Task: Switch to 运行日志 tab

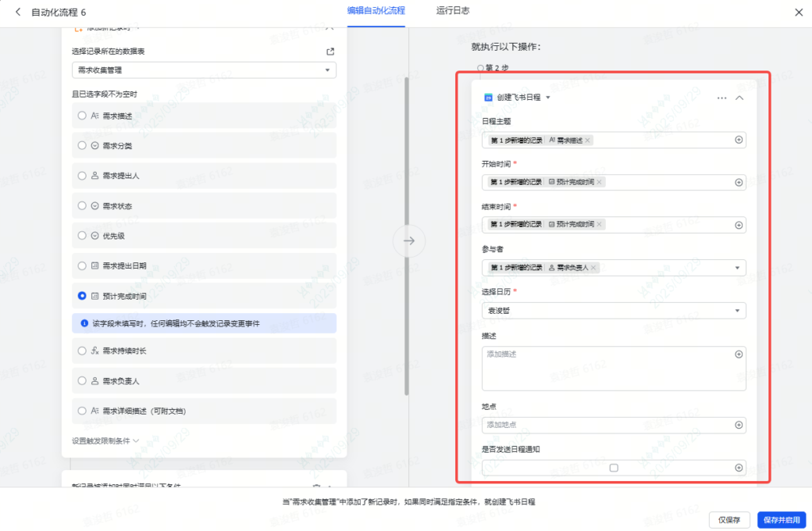Action: [x=453, y=11]
